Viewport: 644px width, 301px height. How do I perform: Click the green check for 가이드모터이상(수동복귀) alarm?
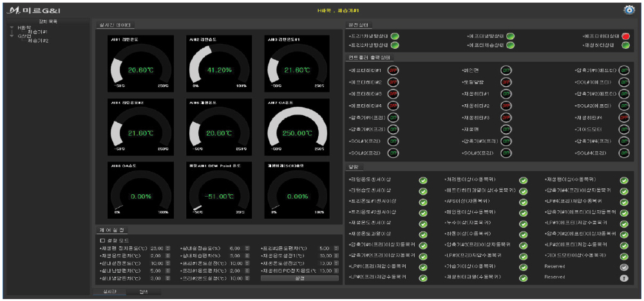[x=624, y=257]
